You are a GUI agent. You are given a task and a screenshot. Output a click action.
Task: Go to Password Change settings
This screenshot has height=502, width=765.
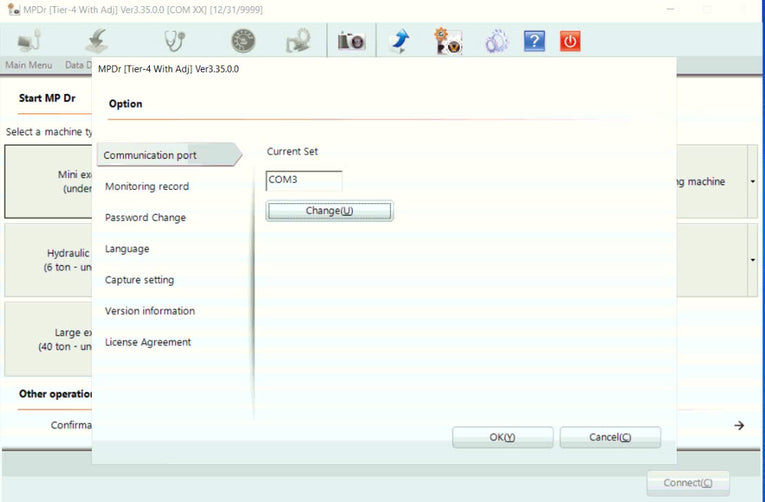pos(145,217)
